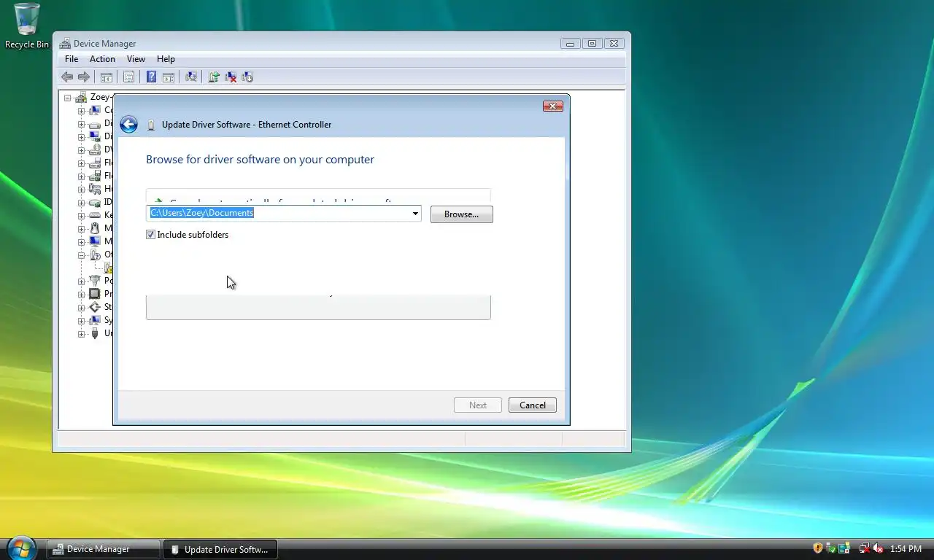Click the muted volume speaker tray icon

(x=878, y=548)
